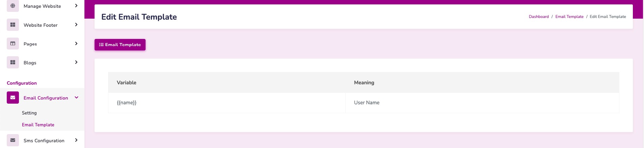Screen dimensions: 644x148
Task: Go to Dashboard via breadcrumb
Action: pos(539,17)
